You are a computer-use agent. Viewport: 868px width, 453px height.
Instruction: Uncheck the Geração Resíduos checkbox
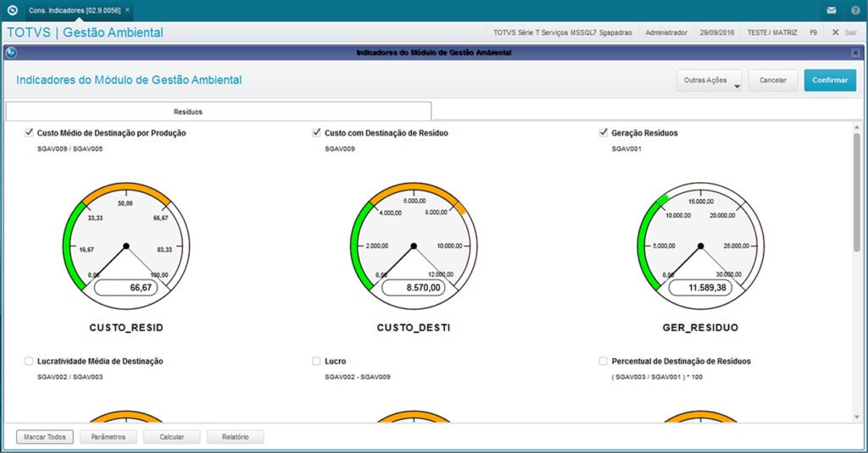tap(604, 133)
